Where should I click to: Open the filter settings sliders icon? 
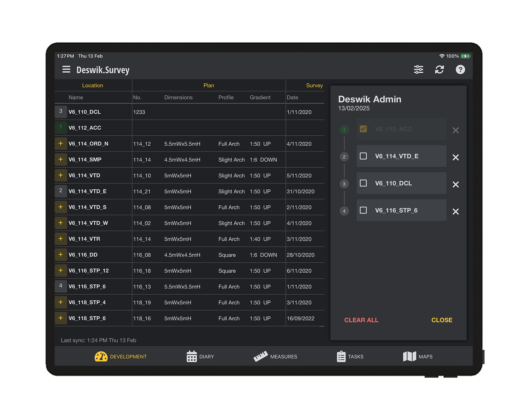[x=418, y=69]
